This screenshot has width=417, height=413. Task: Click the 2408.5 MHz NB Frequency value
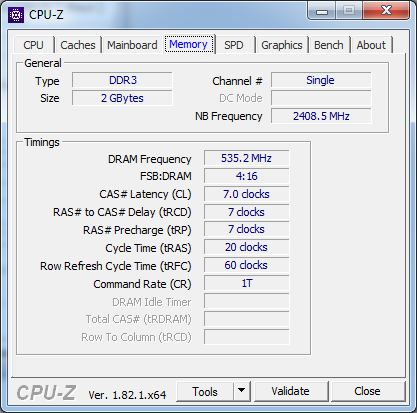[x=321, y=116]
